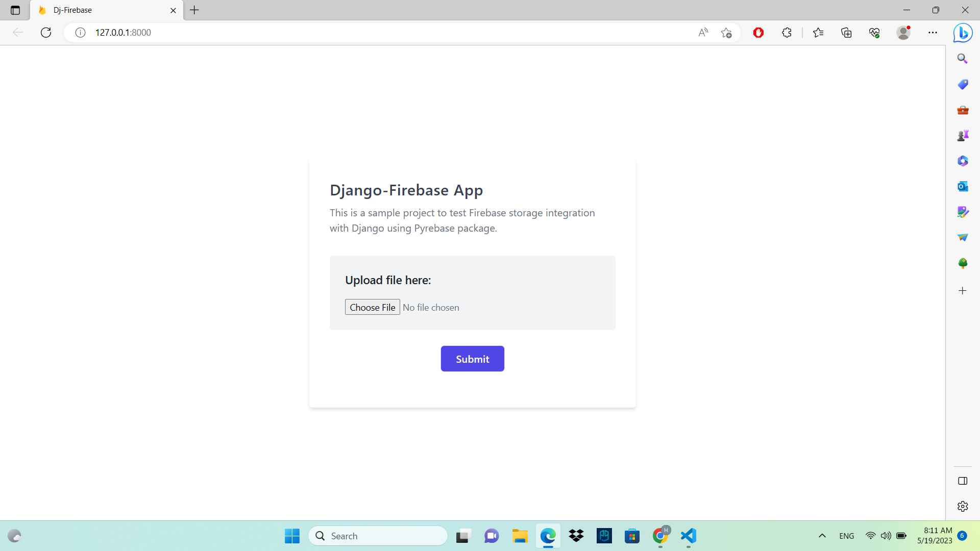The width and height of the screenshot is (980, 551).
Task: Open Browser essentials in the toolbar
Action: click(x=874, y=32)
